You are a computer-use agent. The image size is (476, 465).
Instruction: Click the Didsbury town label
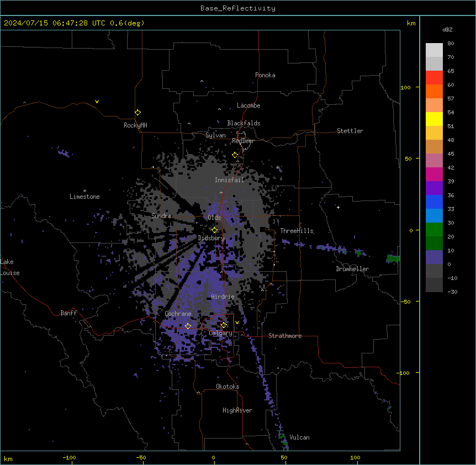click(211, 238)
